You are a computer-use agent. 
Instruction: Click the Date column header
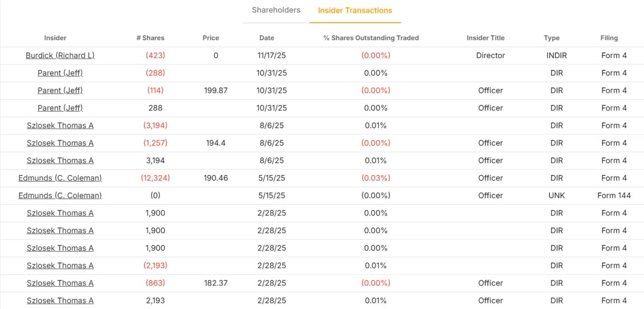pyautogui.click(x=266, y=38)
